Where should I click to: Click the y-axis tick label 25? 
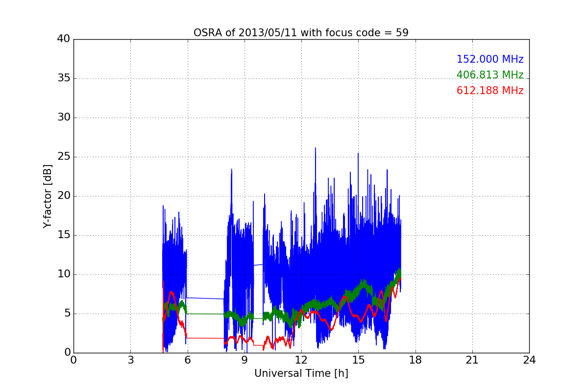[x=64, y=157]
